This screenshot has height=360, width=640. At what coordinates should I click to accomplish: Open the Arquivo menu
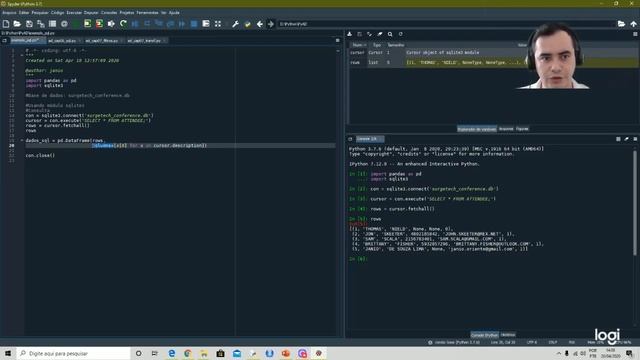pos(9,13)
